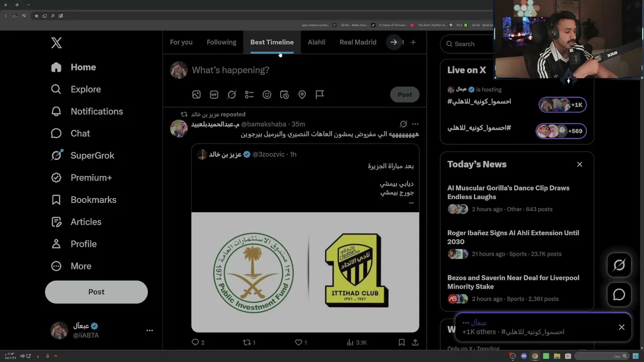This screenshot has width=644, height=362.
Task: Click Discord icon in the taskbar
Action: click(524, 356)
